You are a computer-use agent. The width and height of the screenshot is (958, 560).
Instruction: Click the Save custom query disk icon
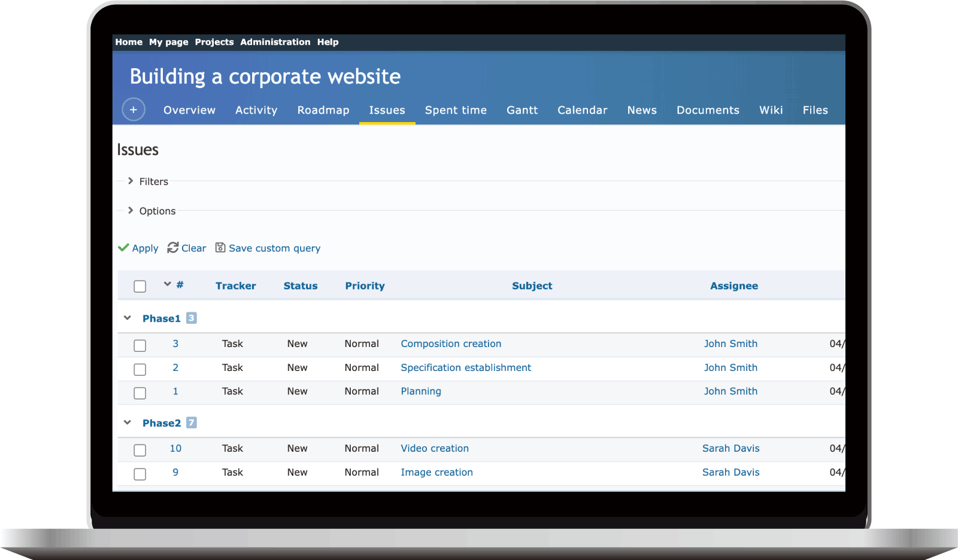[x=220, y=248]
